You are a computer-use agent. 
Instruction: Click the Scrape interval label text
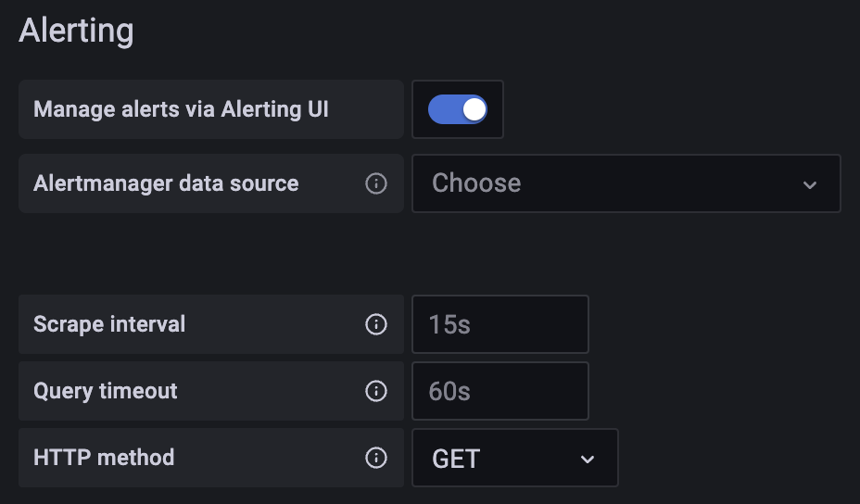pos(109,324)
